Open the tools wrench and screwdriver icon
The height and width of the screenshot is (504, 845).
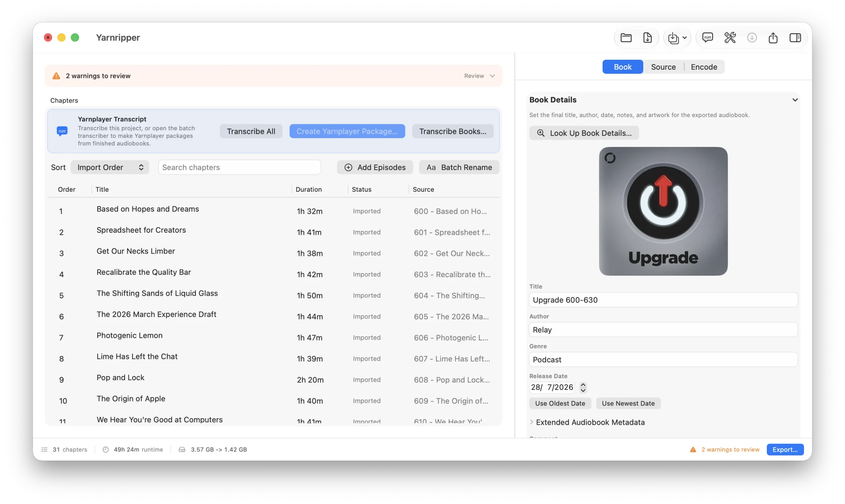coord(730,37)
